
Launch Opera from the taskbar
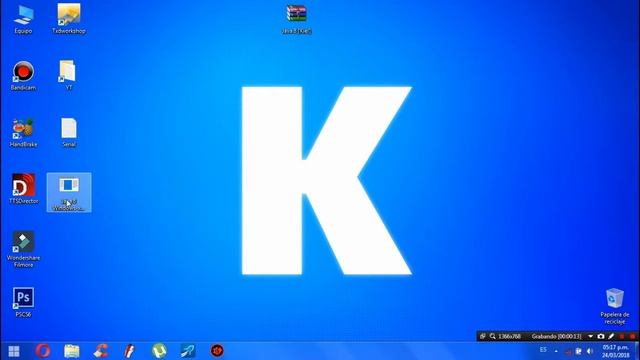[x=43, y=351]
